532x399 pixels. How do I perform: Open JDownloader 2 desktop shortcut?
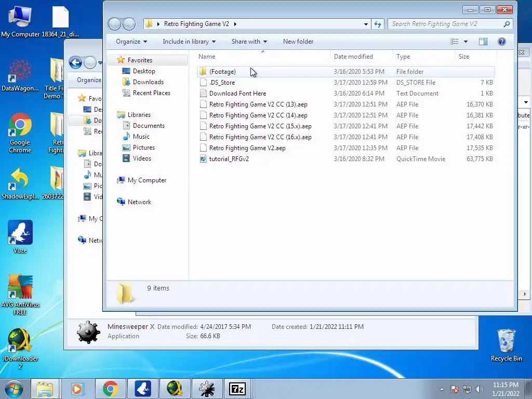[20, 349]
